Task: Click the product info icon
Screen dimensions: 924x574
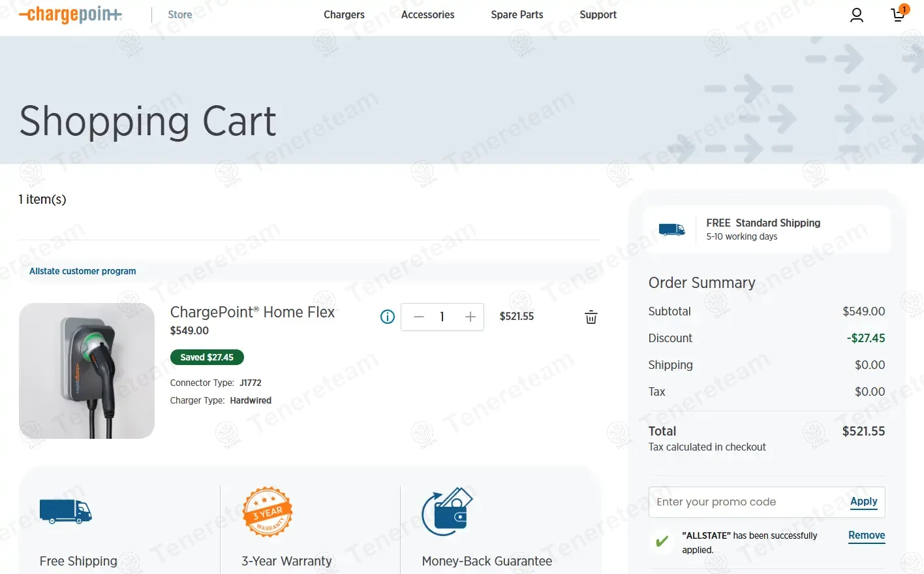Action: pos(388,317)
